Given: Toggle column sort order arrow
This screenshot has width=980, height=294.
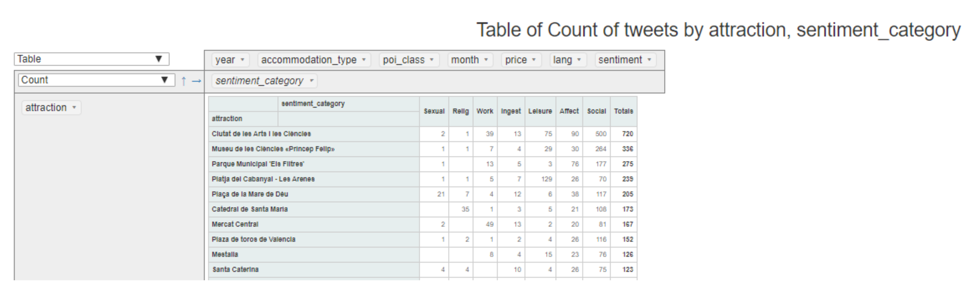Looking at the screenshot, I should click(196, 81).
